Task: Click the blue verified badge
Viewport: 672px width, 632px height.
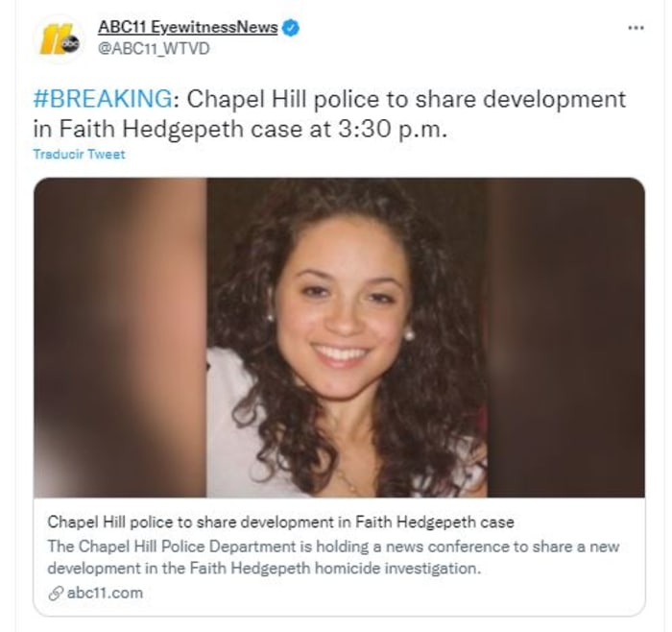Action: (292, 28)
